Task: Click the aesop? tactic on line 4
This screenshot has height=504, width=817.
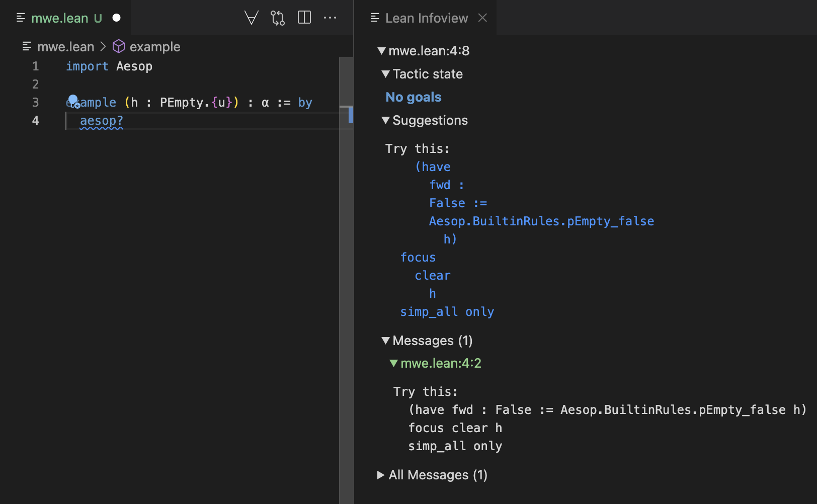Action: click(x=102, y=121)
